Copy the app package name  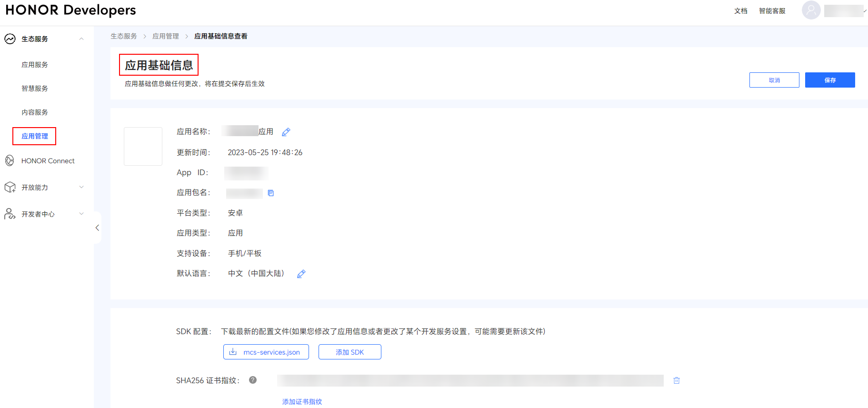pos(271,193)
